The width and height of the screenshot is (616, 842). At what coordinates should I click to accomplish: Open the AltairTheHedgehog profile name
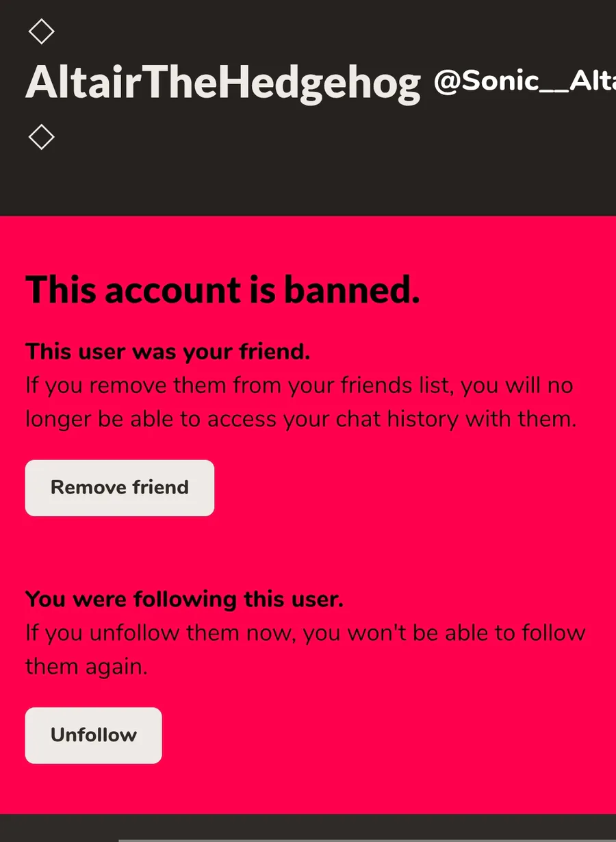(223, 84)
